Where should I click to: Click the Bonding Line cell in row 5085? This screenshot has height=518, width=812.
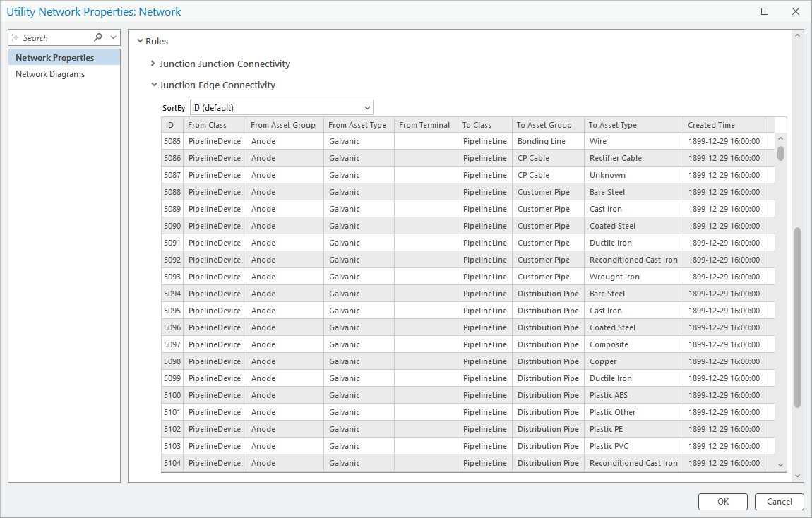(x=542, y=141)
